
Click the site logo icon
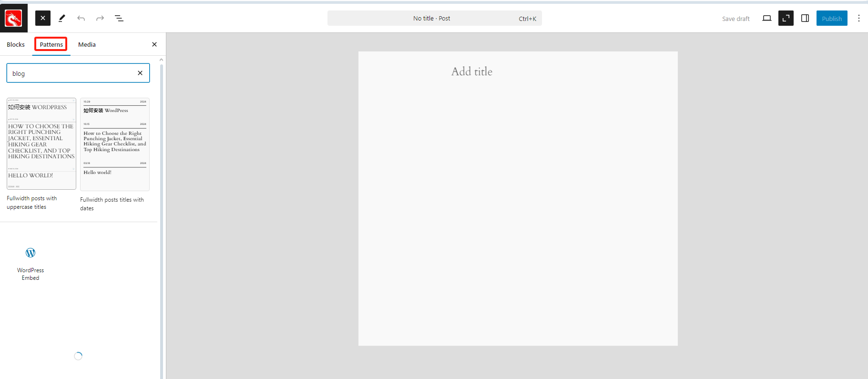click(x=13, y=19)
